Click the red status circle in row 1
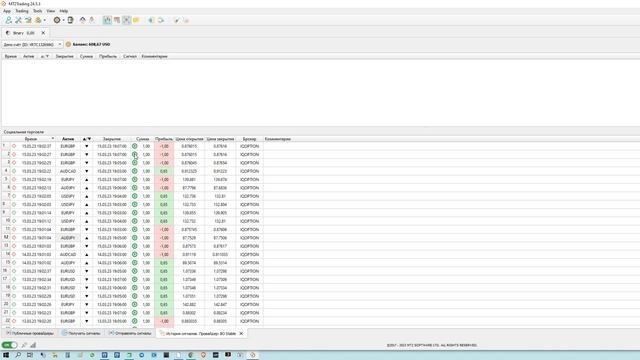Screen dimensions: 640x360 point(14,146)
